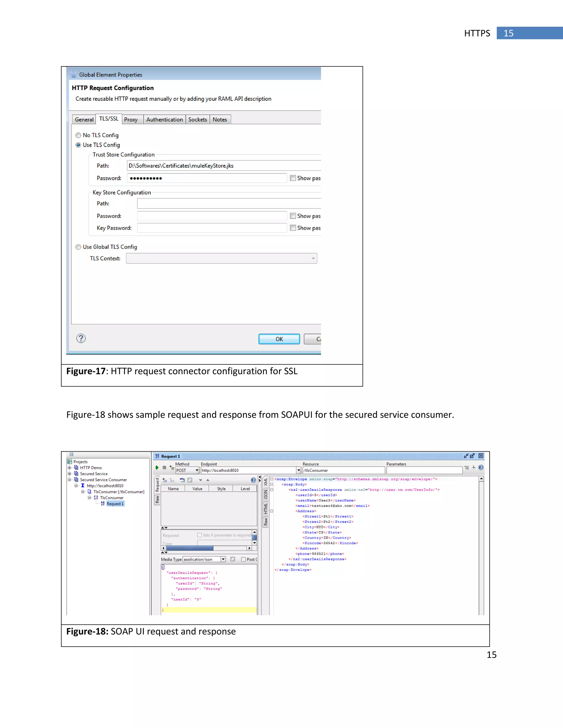Select Use Global TLS Config option
This screenshot has width=563, height=728.
tap(78, 247)
